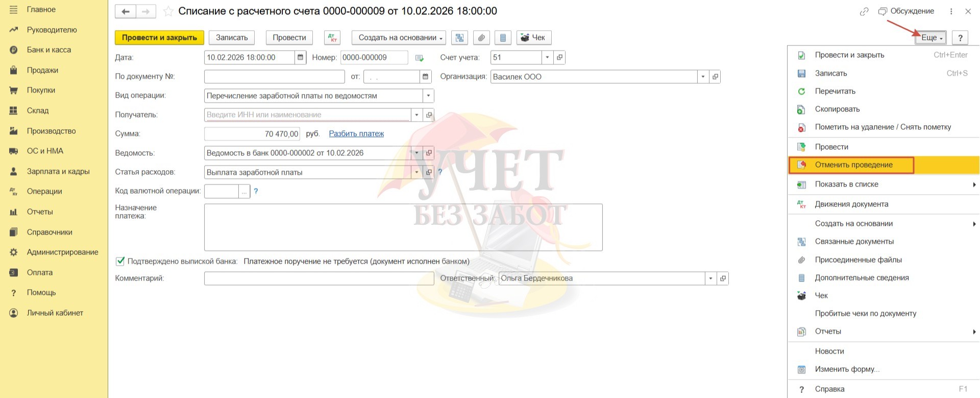The width and height of the screenshot is (980, 398).
Task: Open the calendar picker for Дата
Action: click(301, 57)
